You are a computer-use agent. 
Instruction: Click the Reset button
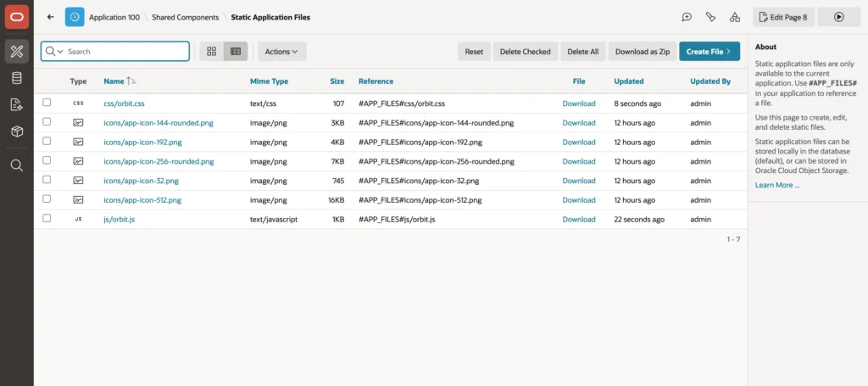click(x=474, y=52)
